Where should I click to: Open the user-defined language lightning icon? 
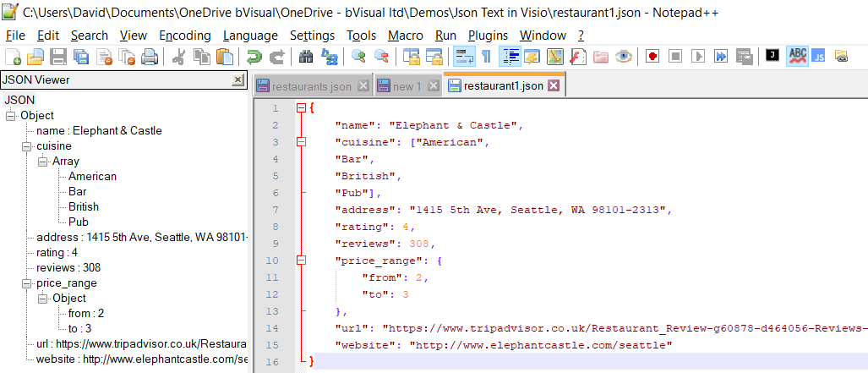[x=532, y=57]
